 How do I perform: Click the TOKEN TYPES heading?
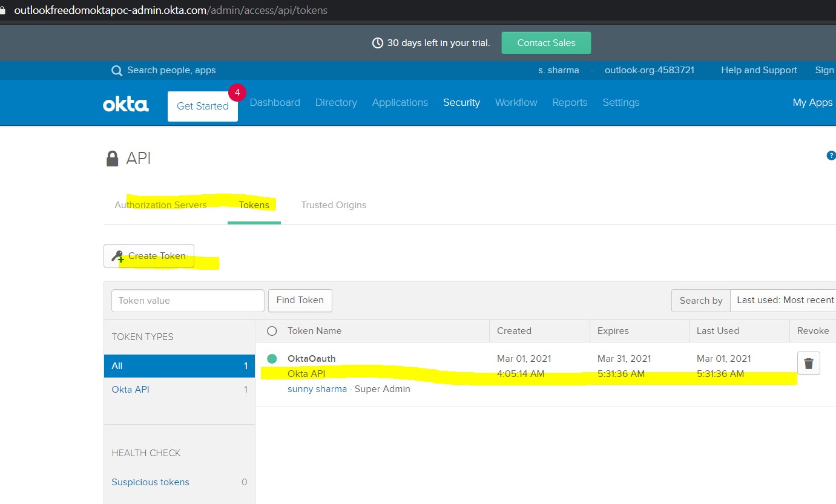point(143,337)
